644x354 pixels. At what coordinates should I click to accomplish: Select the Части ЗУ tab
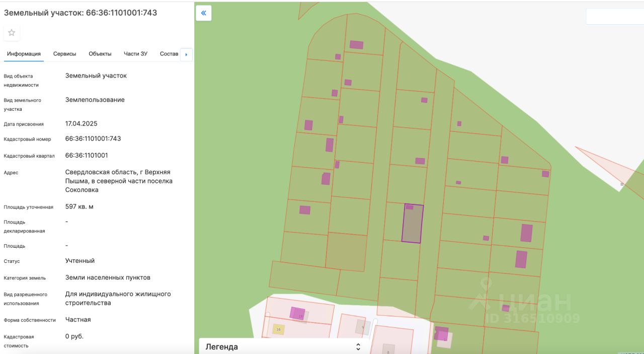coord(135,54)
